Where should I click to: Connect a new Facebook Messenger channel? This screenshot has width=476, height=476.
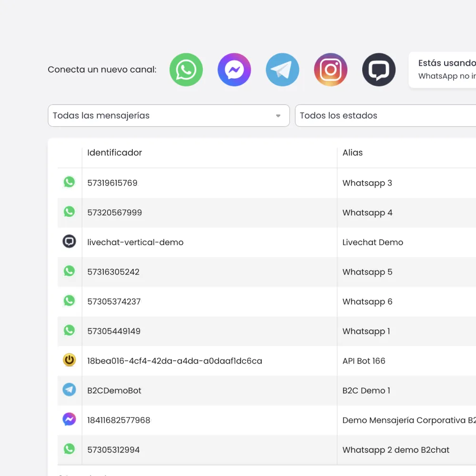[234, 69]
